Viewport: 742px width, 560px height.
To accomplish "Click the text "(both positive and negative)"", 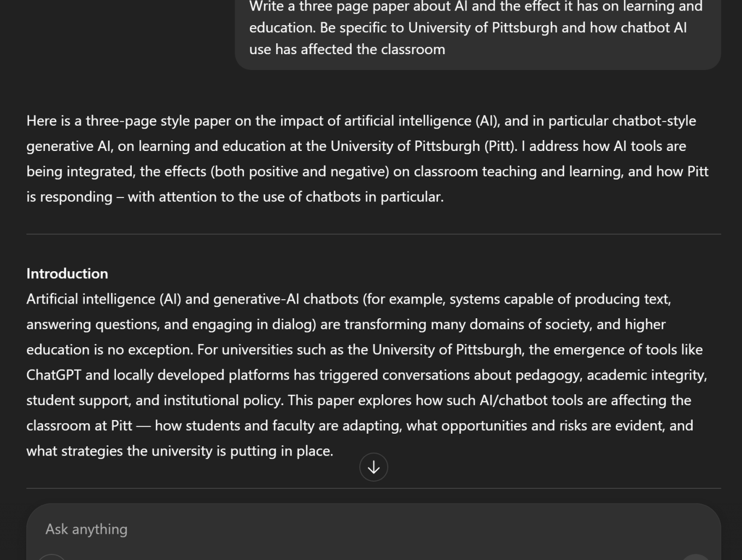I will pos(300,172).
